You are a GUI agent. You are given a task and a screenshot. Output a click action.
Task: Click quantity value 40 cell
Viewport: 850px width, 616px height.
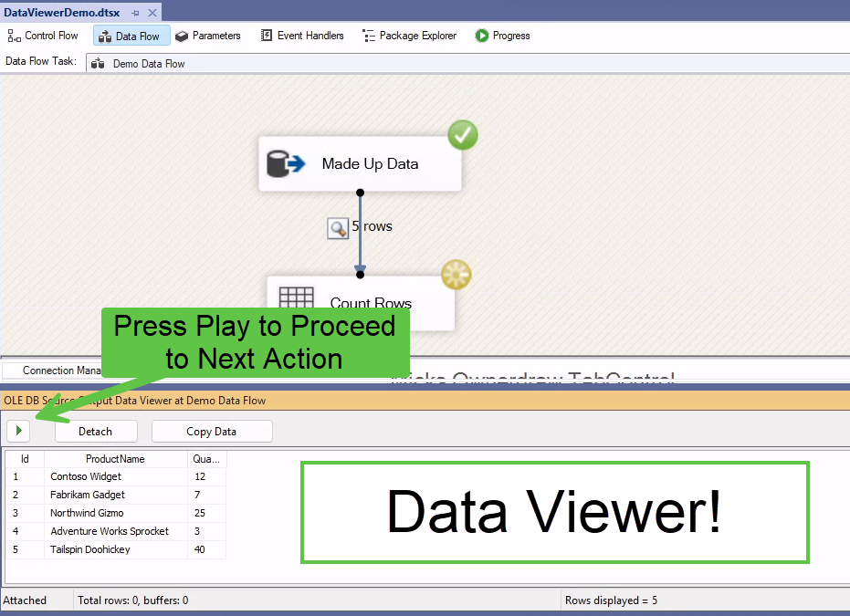(206, 549)
